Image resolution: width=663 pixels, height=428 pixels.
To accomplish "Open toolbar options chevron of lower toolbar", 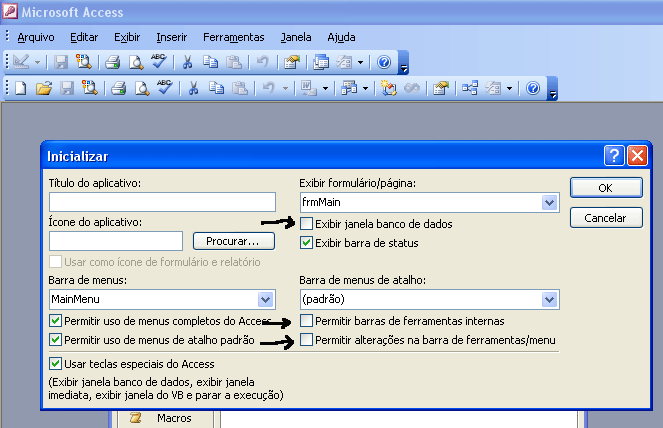I will coord(552,88).
